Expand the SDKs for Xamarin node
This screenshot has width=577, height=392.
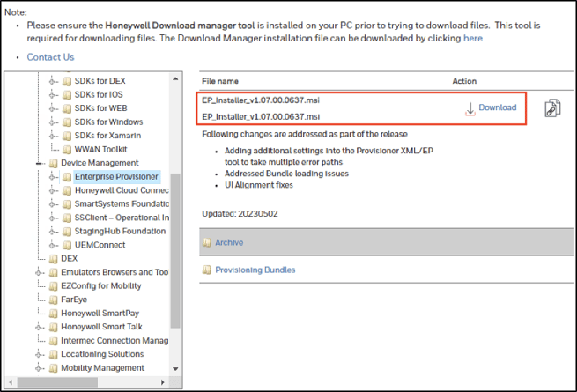tap(52, 136)
